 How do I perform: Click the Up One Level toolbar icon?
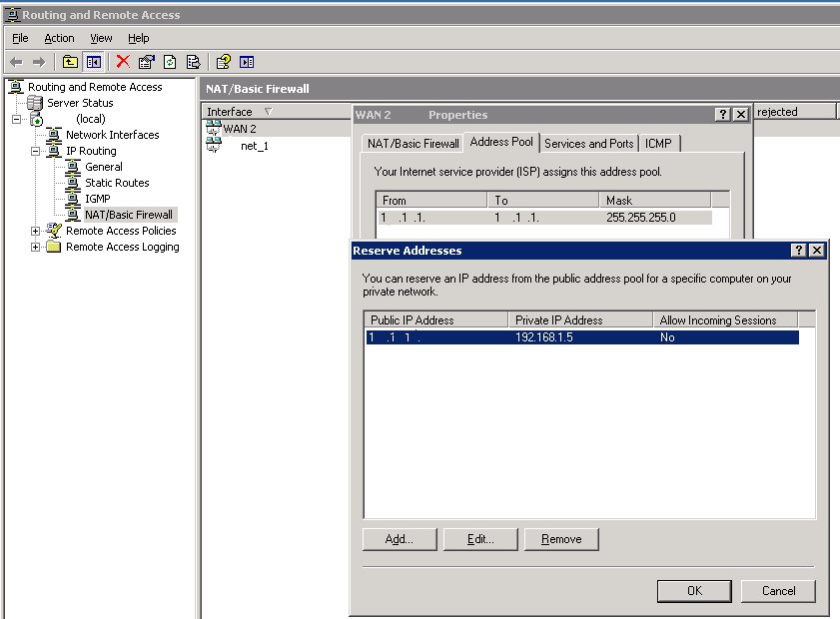(x=70, y=62)
